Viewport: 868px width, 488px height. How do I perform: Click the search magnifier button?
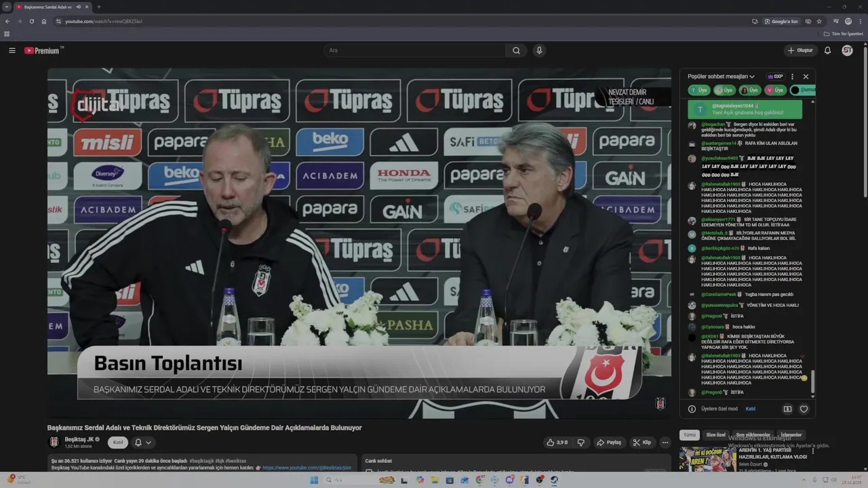(x=516, y=50)
